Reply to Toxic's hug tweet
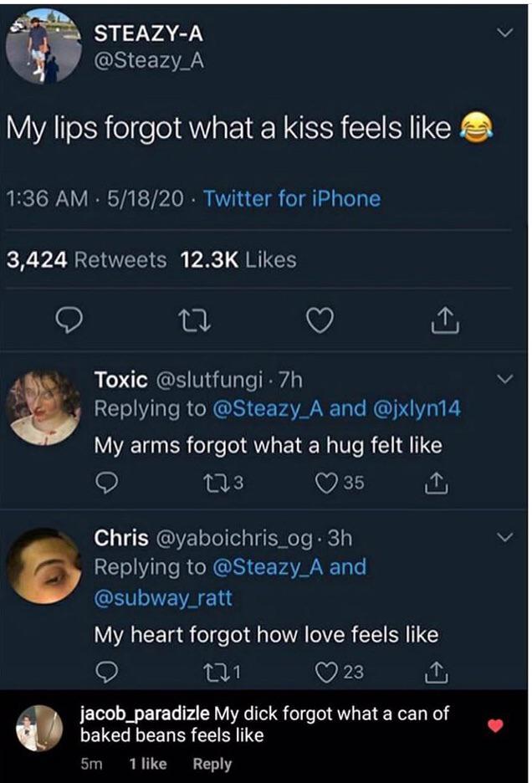Viewport: 532px width, 783px height. click(105, 483)
